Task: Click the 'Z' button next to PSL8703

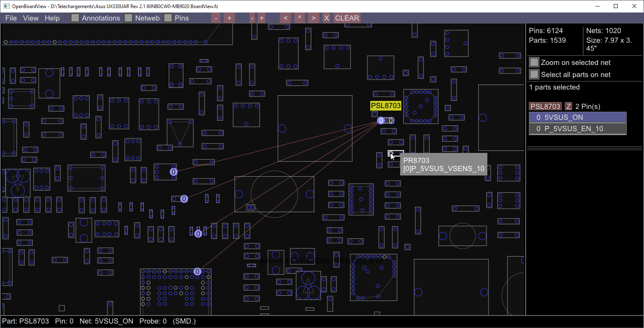Action: click(x=568, y=107)
